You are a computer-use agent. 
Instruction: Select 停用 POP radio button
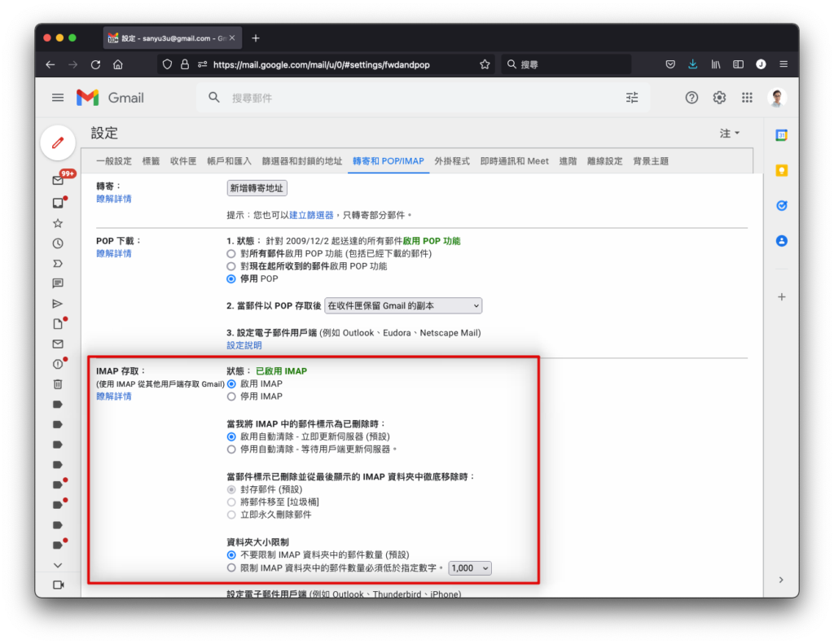coord(230,279)
